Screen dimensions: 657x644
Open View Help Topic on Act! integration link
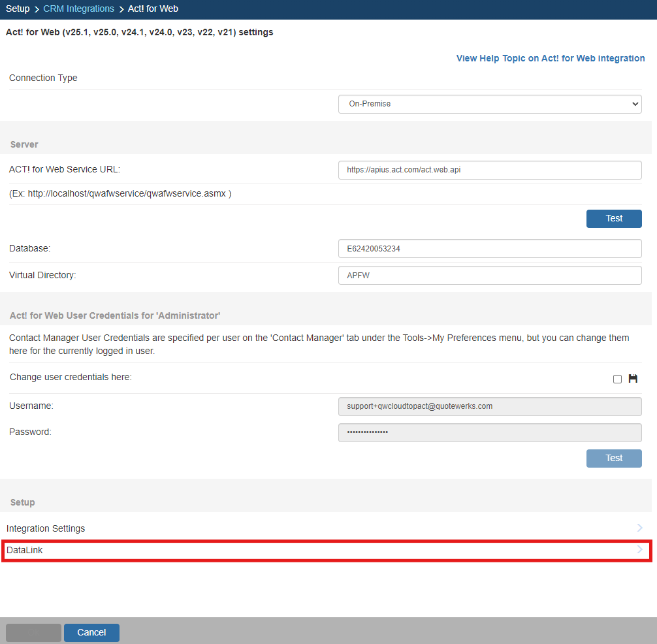click(x=550, y=58)
